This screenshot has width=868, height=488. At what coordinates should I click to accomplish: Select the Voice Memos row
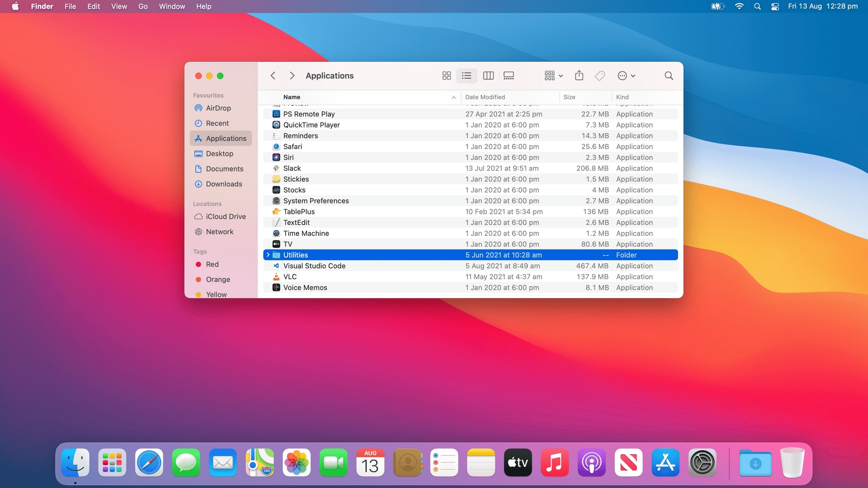(470, 288)
